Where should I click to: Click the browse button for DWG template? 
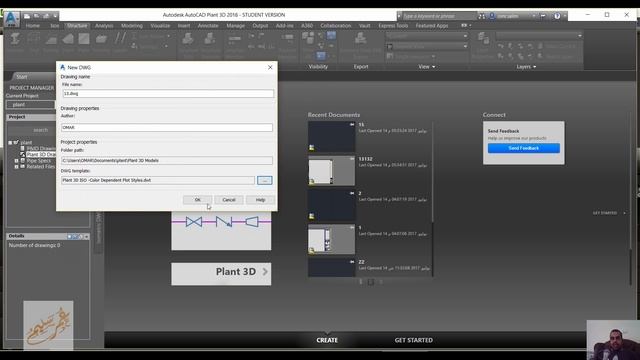264,180
